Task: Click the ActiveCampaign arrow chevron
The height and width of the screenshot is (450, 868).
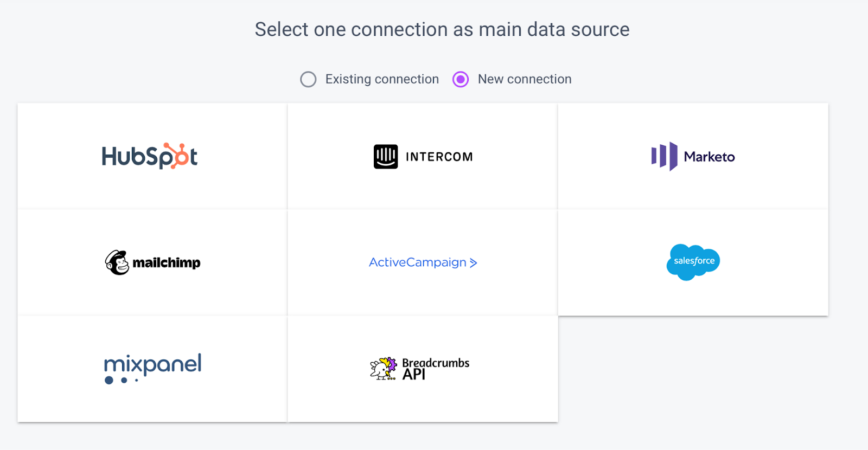Action: pyautogui.click(x=474, y=263)
